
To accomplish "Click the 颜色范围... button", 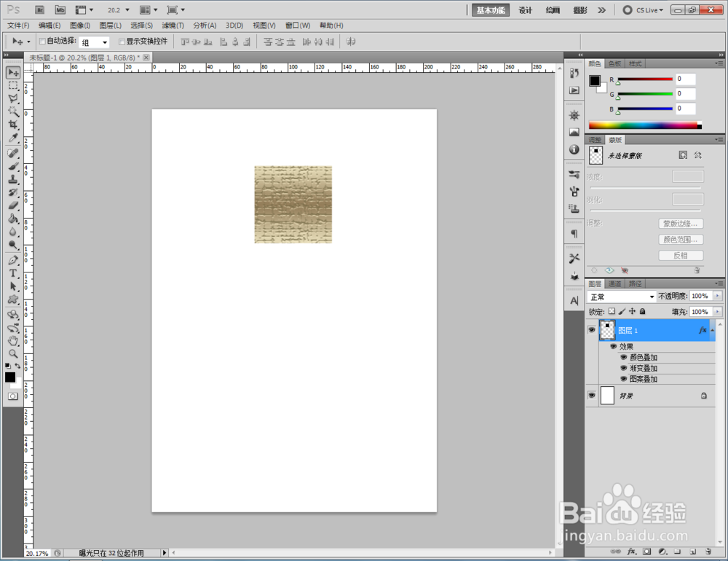I will coord(681,240).
